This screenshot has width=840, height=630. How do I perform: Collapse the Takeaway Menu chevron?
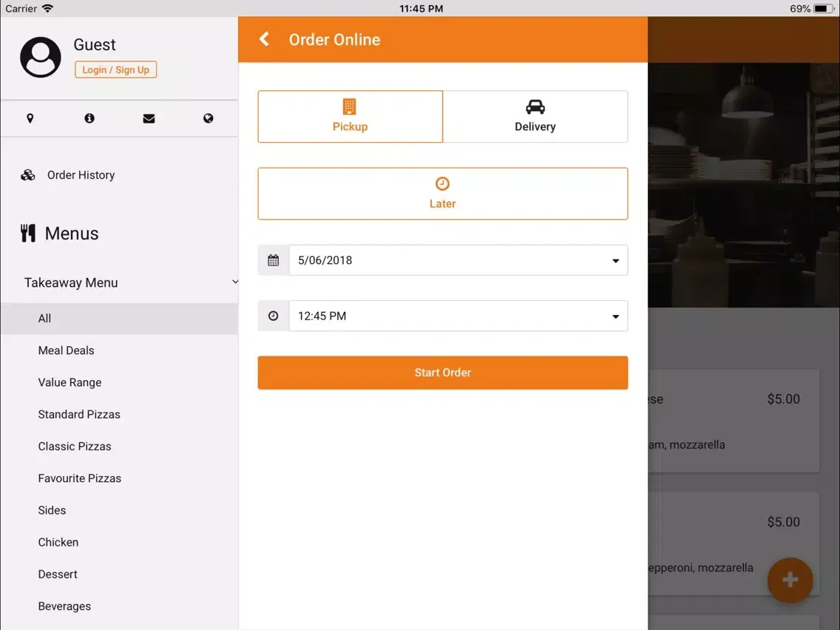[234, 282]
